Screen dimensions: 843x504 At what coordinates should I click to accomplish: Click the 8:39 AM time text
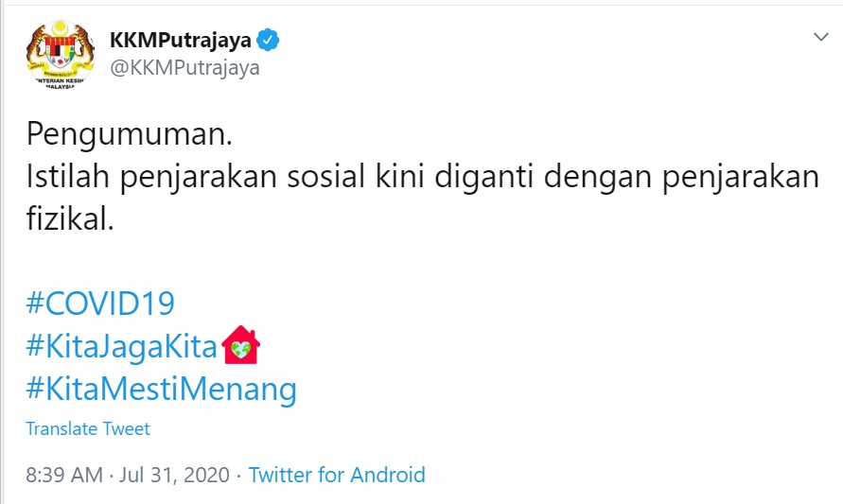tap(64, 475)
